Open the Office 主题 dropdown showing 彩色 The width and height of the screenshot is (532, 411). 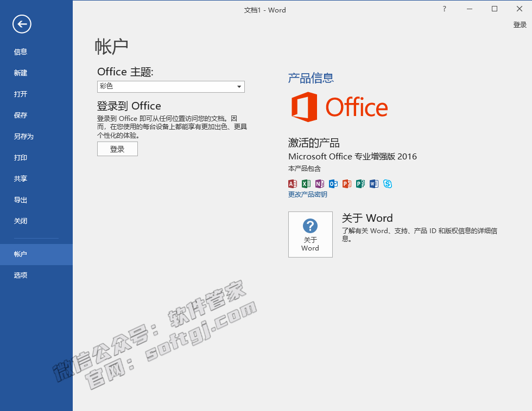click(170, 86)
